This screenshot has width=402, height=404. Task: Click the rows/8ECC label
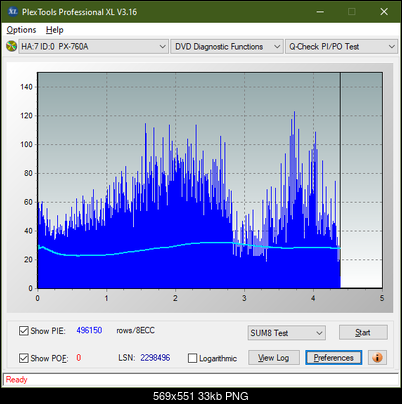135,330
